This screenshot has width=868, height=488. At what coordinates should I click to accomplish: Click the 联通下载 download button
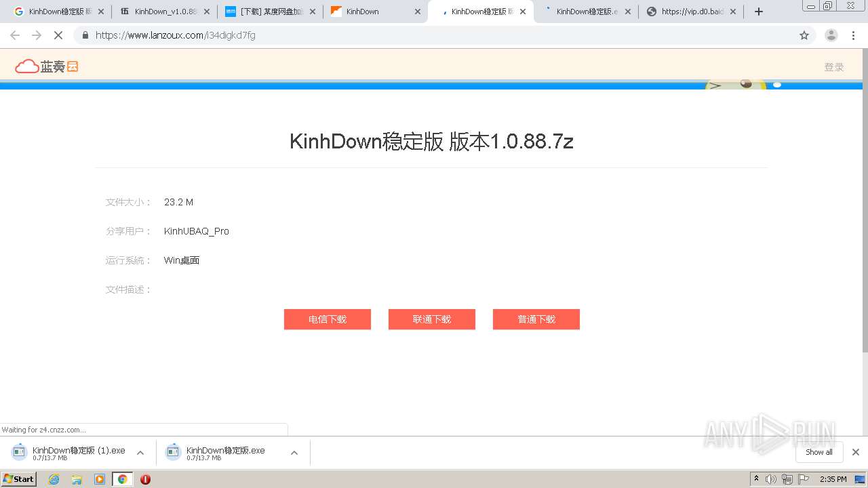(x=432, y=319)
